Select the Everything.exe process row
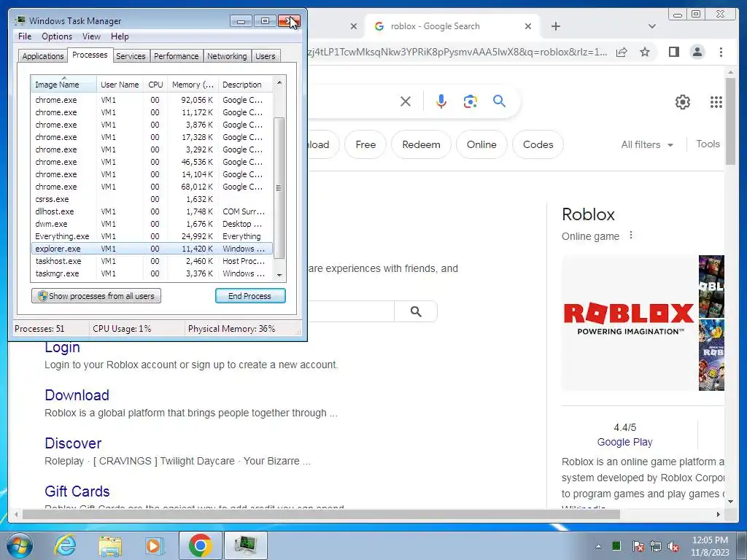The height and width of the screenshot is (560, 747). tap(152, 236)
